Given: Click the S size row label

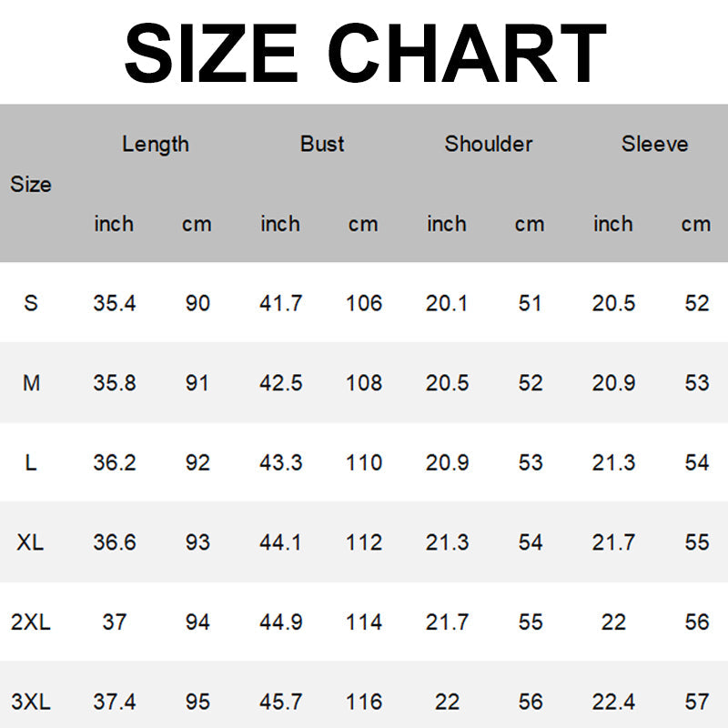Looking at the screenshot, I should pyautogui.click(x=31, y=303).
